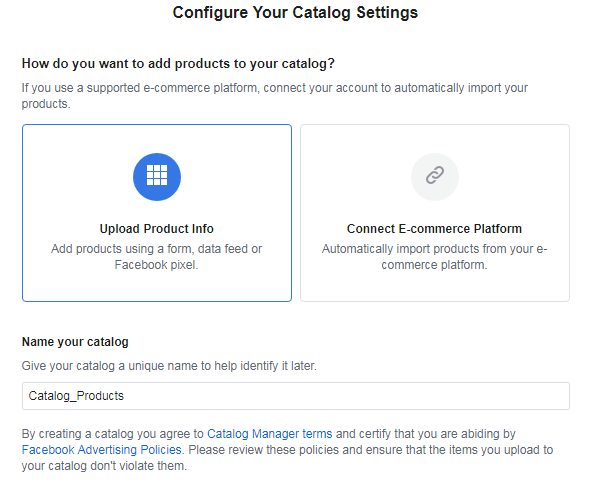Click the 'Upload Product Info' title text
The width and height of the screenshot is (592, 482).
pos(157,229)
